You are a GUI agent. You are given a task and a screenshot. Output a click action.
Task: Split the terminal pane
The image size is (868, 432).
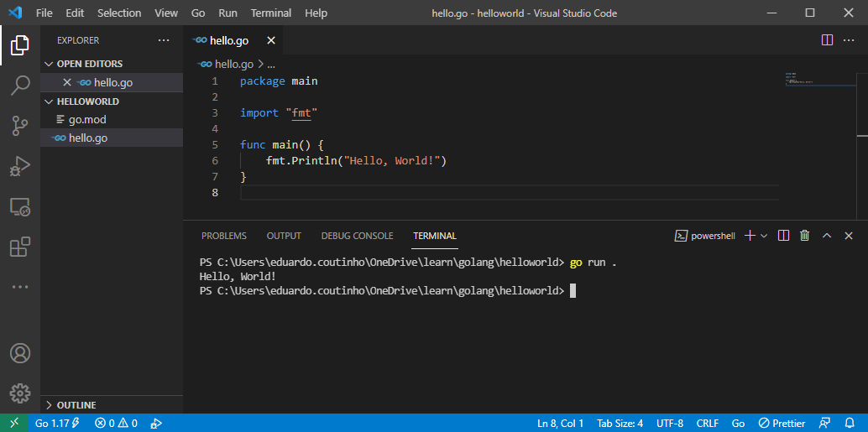tap(783, 236)
